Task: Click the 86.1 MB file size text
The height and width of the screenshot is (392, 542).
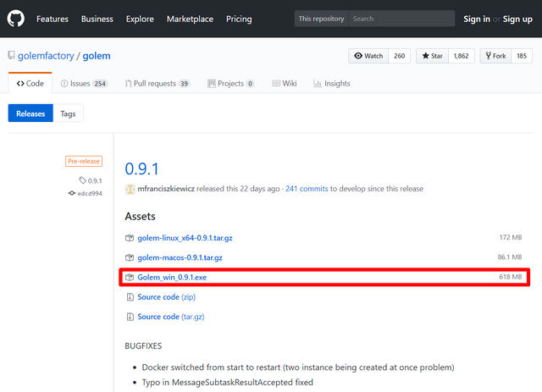Action: (x=510, y=257)
